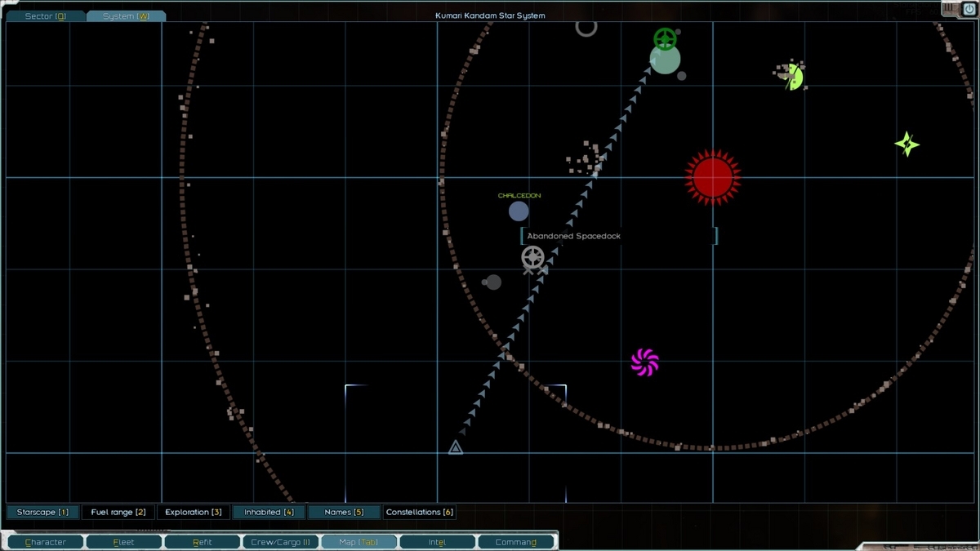Toggle the Inhabited [4] filter
The height and width of the screenshot is (551, 980).
(x=269, y=513)
